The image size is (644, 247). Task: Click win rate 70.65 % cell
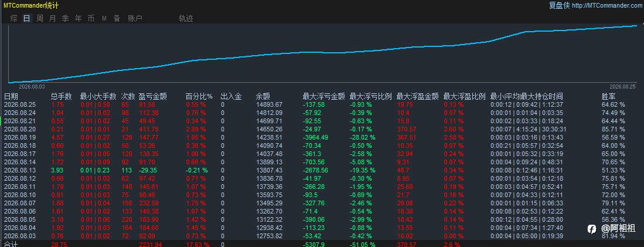click(613, 162)
